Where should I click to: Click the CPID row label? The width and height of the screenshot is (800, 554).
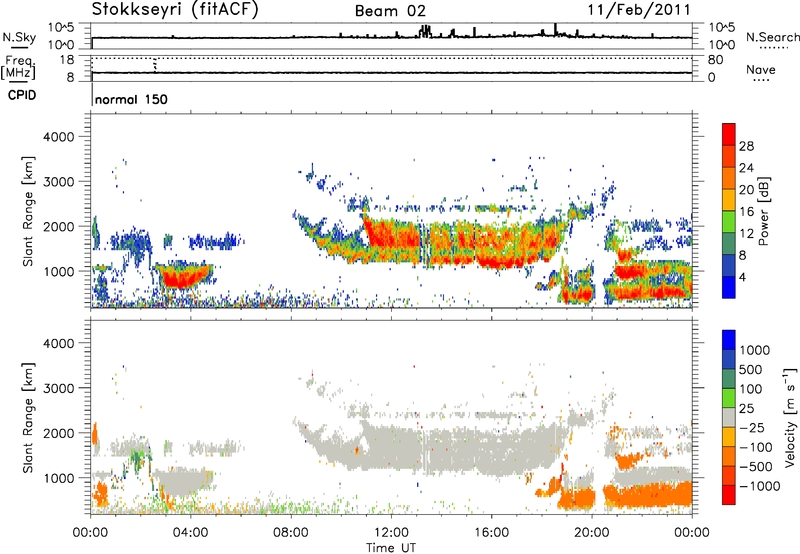pyautogui.click(x=22, y=95)
